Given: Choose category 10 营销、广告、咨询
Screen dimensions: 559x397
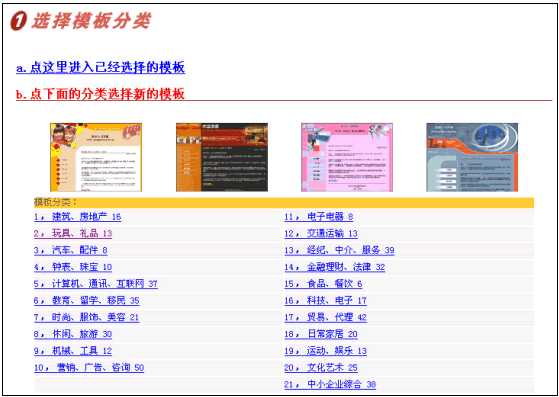Looking at the screenshot, I should click(x=89, y=368).
